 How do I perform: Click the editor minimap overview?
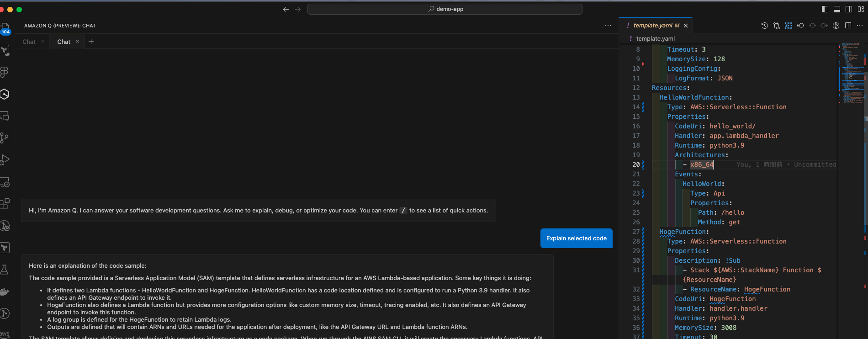(852, 73)
